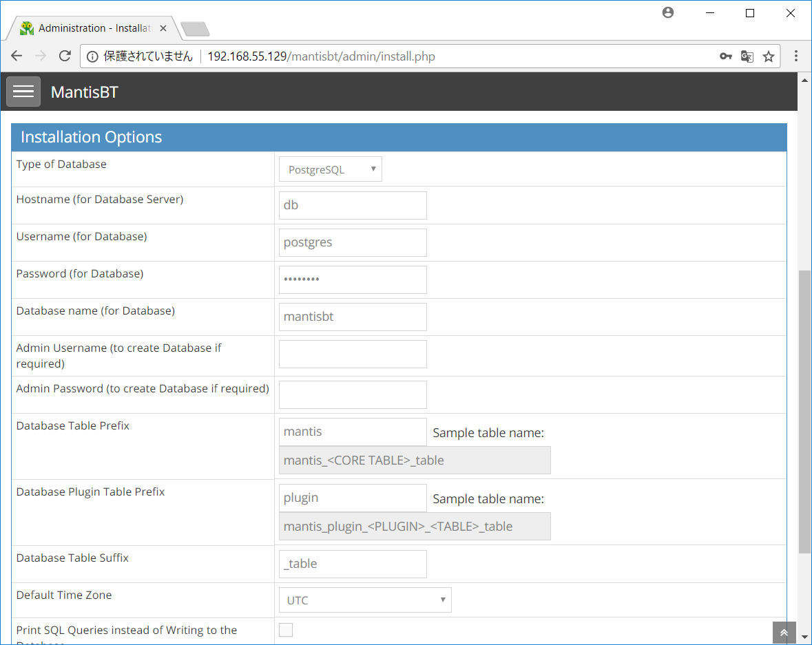Image resolution: width=812 pixels, height=645 pixels.
Task: Click the forward navigation button
Action: pyautogui.click(x=41, y=56)
